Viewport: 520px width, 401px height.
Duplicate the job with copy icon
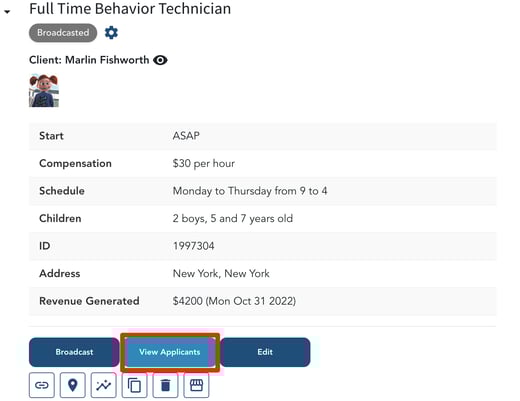pyautogui.click(x=134, y=385)
